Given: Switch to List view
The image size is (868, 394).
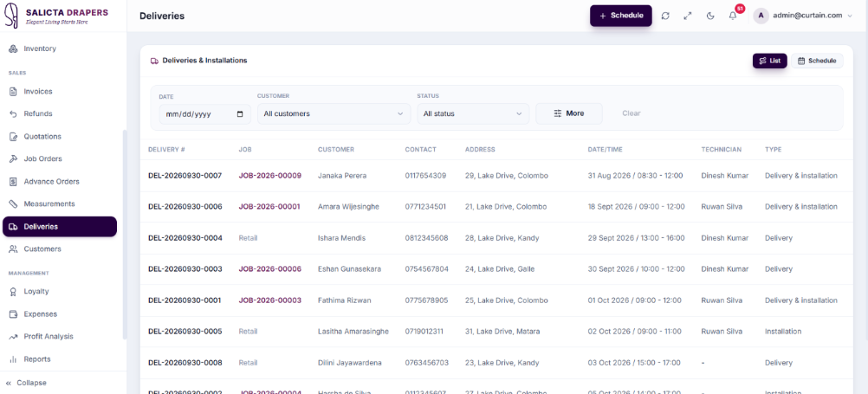Looking at the screenshot, I should point(769,61).
